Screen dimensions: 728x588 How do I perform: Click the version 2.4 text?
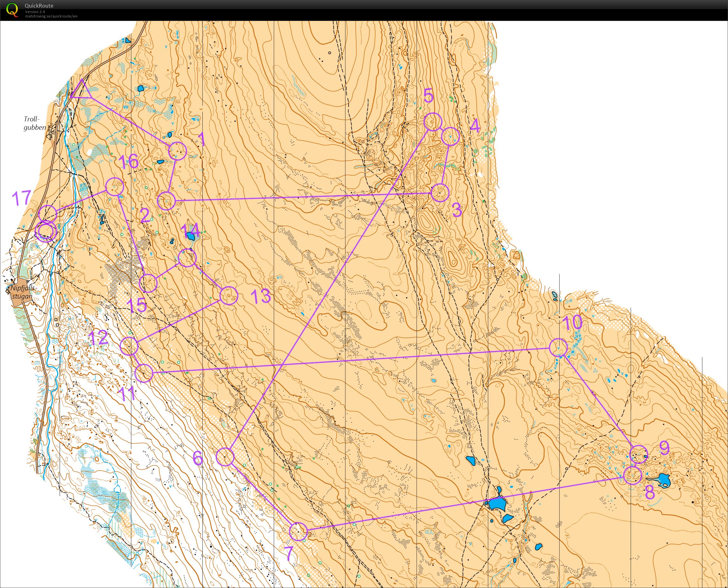coord(34,12)
